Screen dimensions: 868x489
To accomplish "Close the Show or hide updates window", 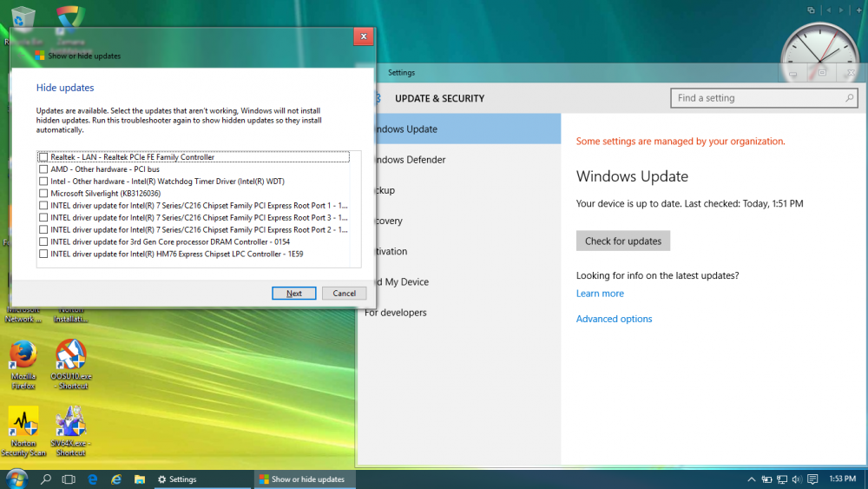I will click(x=364, y=36).
